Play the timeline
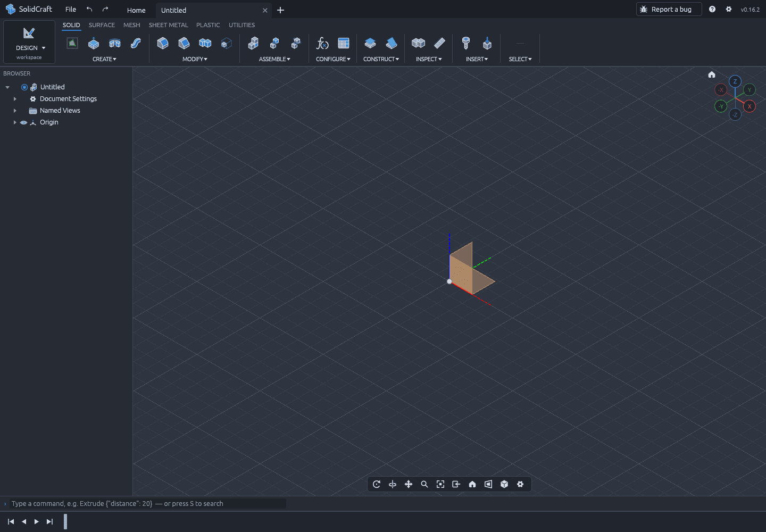Image resolution: width=766 pixels, height=532 pixels. (x=37, y=521)
